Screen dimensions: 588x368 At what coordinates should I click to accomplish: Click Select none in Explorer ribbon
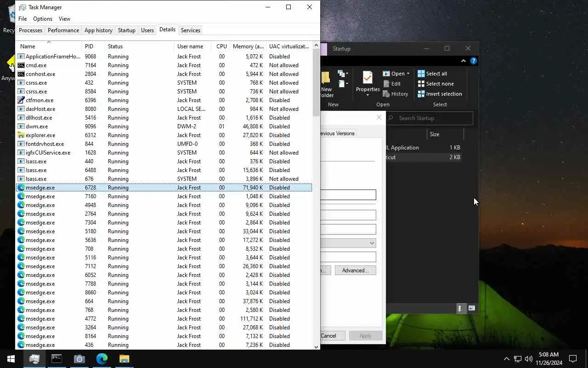pyautogui.click(x=435, y=84)
